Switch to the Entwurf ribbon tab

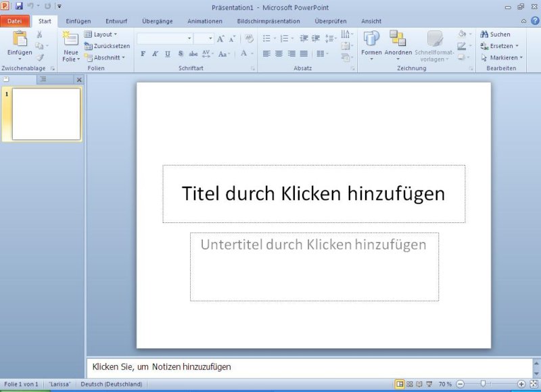point(116,21)
